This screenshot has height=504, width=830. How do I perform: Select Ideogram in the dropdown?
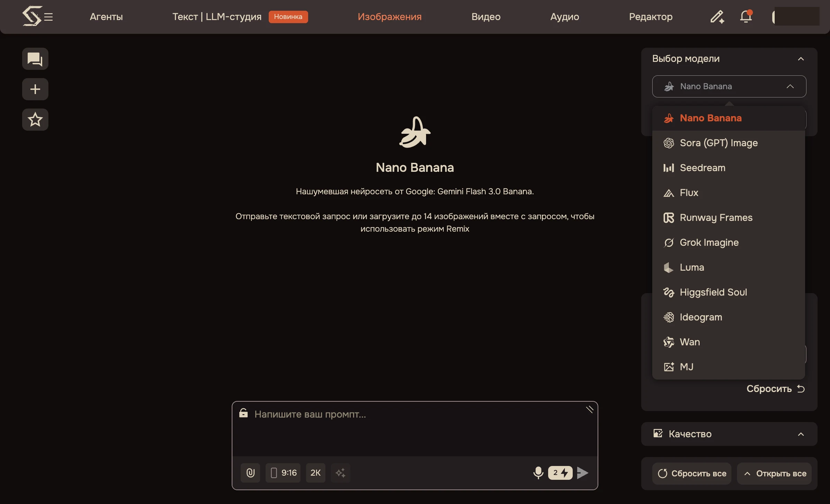pyautogui.click(x=729, y=317)
